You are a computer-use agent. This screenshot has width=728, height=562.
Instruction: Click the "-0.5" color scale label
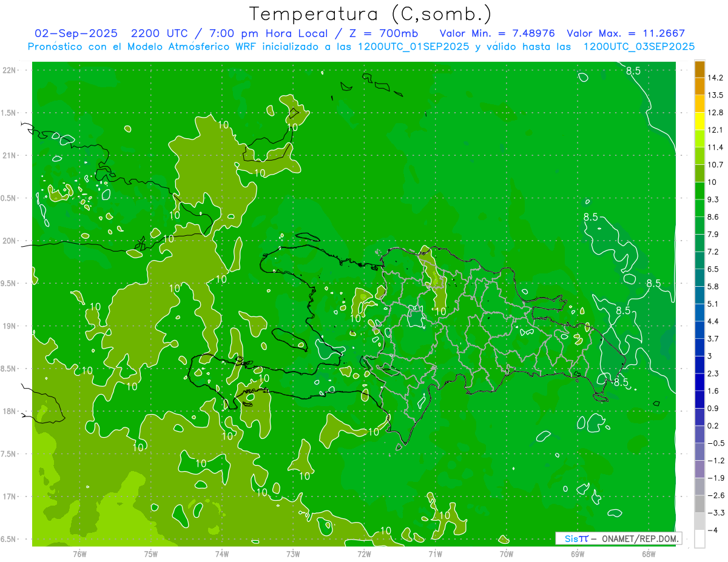click(x=716, y=443)
